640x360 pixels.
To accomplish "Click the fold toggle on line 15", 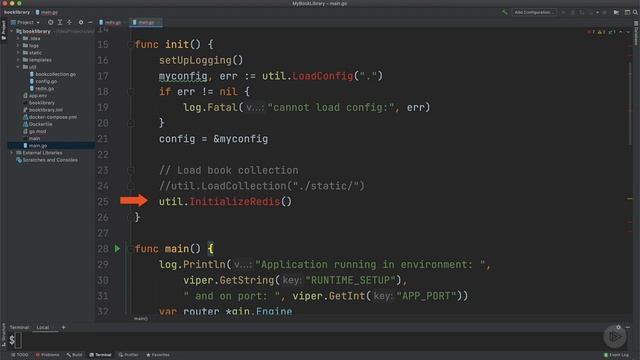I will [131, 44].
